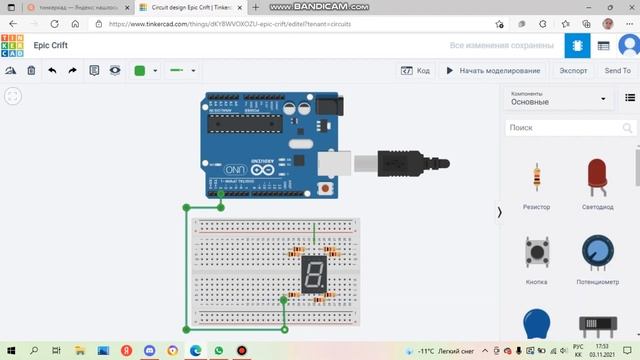This screenshot has width=640, height=360.
Task: Click the Tinkercad logo
Action: click(12, 45)
